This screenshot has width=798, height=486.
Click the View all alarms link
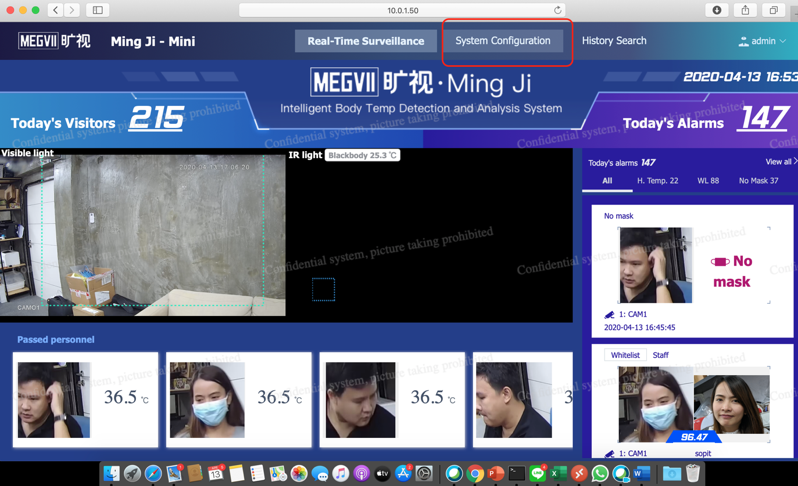781,162
